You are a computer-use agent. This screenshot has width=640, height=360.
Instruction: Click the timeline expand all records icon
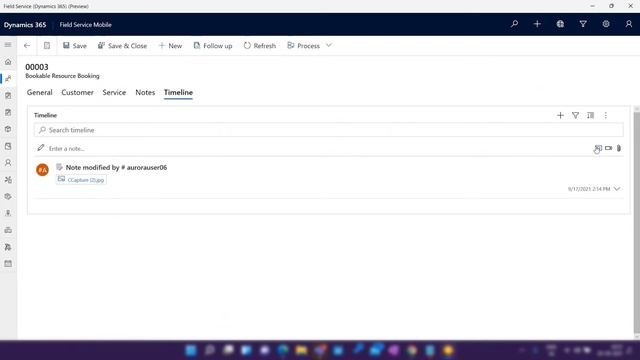(x=591, y=116)
